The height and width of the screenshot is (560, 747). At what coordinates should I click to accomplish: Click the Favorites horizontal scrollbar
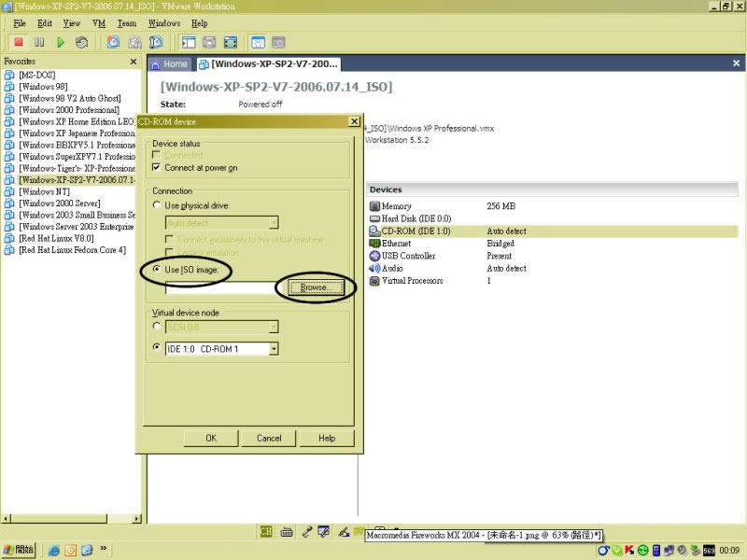[72, 519]
